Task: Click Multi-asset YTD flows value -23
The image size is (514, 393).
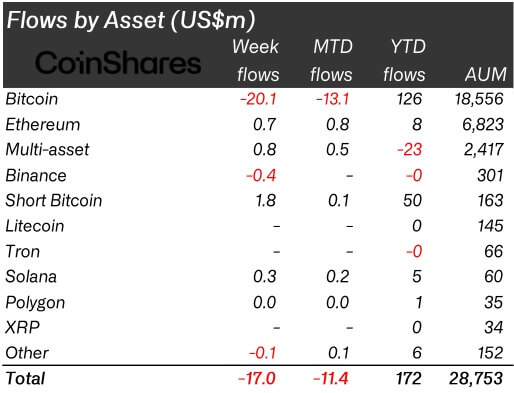Action: (x=410, y=149)
